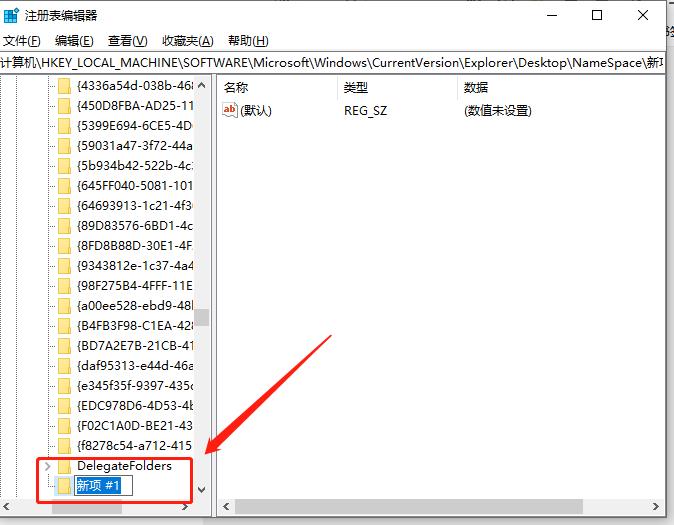Open the 文件(F) menu
674x525 pixels.
pyautogui.click(x=22, y=41)
